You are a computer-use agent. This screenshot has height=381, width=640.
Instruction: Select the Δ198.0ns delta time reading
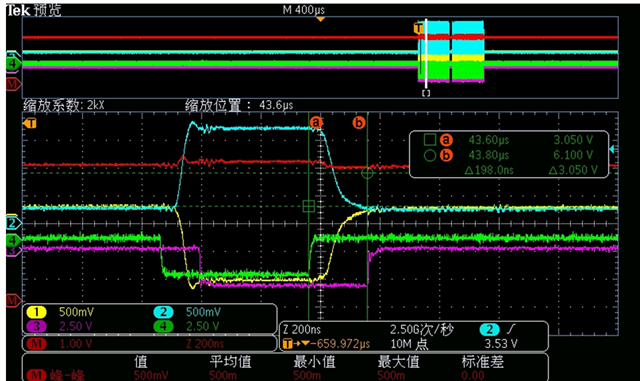coord(489,170)
